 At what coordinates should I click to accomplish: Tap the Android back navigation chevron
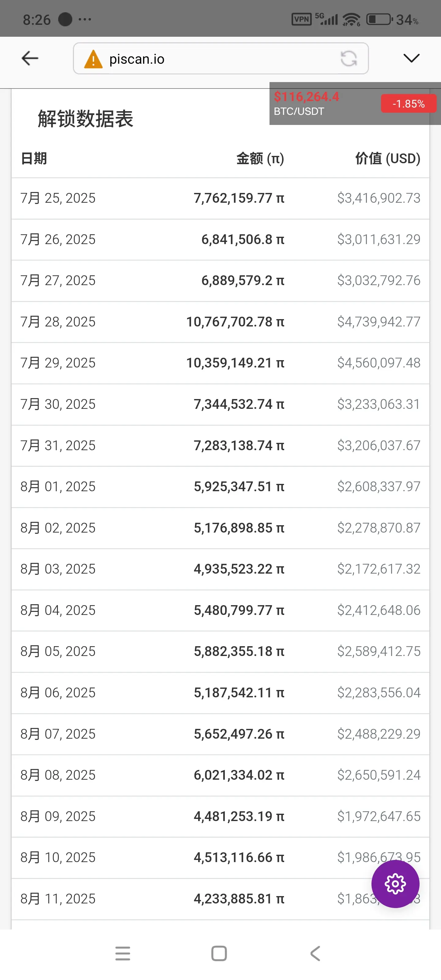coord(315,953)
